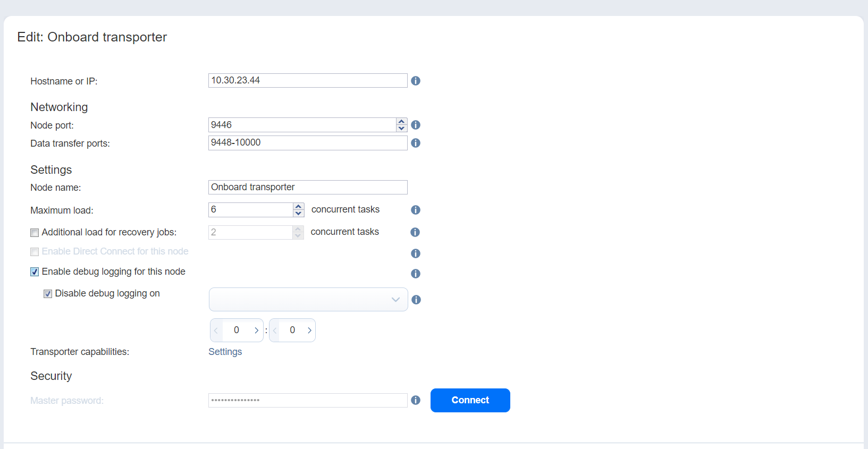Increase Node port with up arrow
Image resolution: width=868 pixels, height=449 pixels.
402,122
